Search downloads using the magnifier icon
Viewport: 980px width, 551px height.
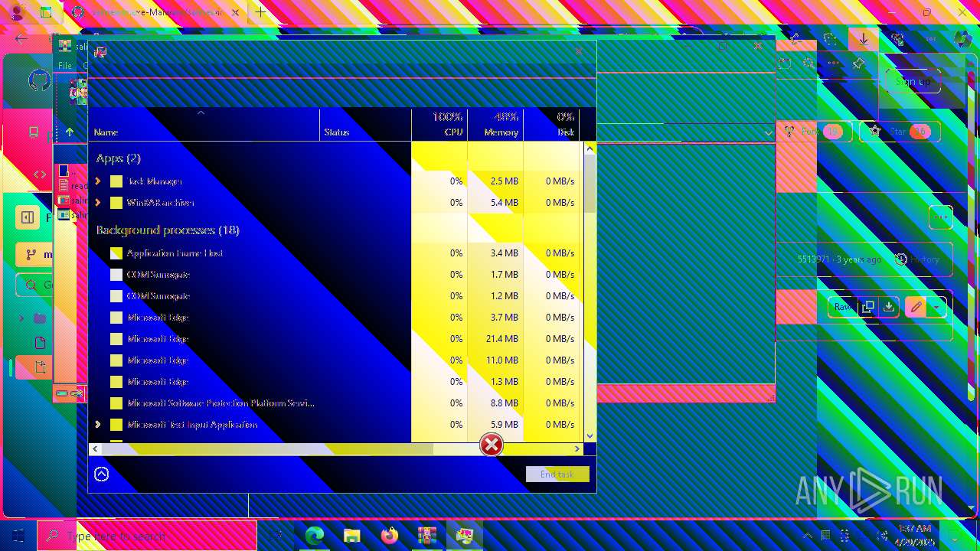[808, 64]
